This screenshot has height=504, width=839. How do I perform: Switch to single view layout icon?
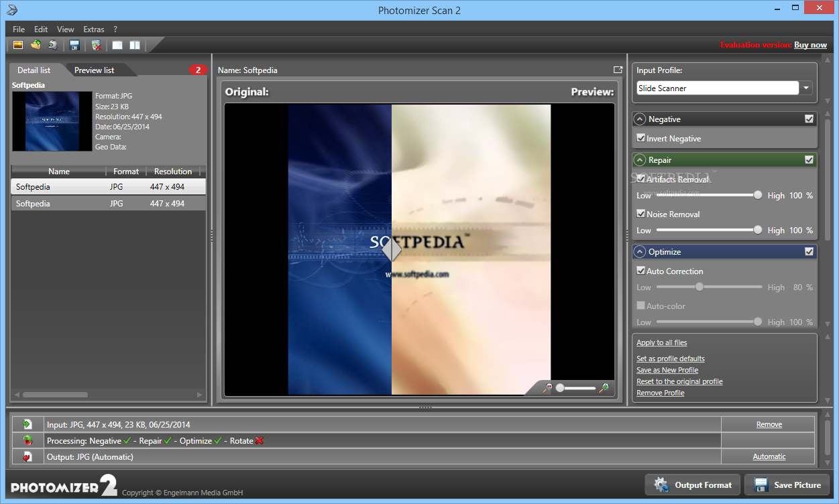pyautogui.click(x=117, y=45)
